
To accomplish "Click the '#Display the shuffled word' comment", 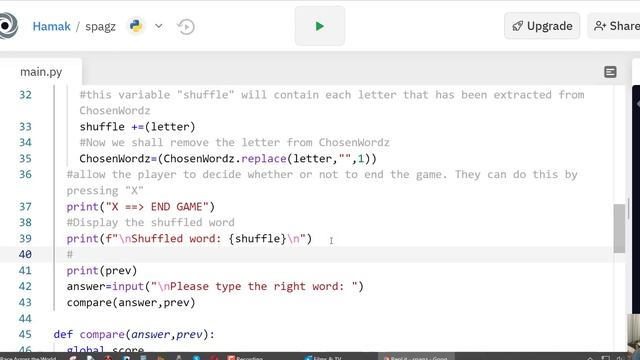I will [x=151, y=222].
